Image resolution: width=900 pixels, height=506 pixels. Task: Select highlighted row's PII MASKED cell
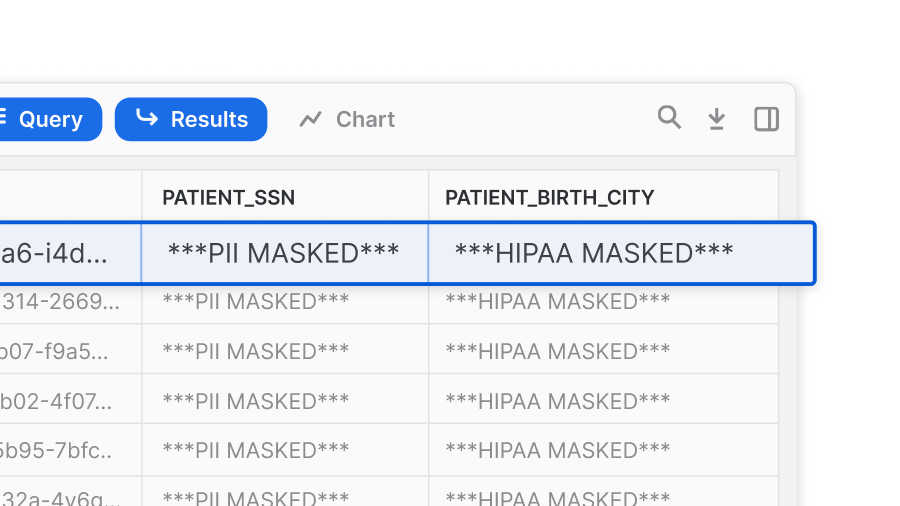tap(284, 253)
